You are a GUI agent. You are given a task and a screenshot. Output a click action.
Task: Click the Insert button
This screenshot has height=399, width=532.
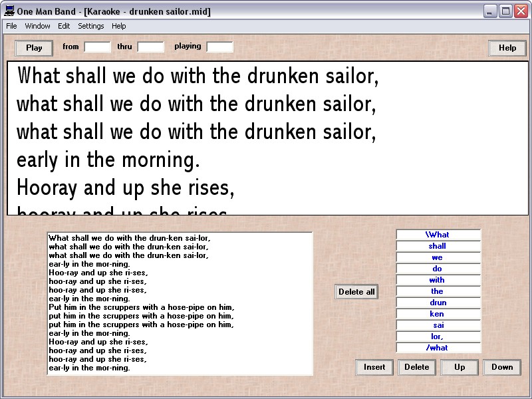pos(374,367)
